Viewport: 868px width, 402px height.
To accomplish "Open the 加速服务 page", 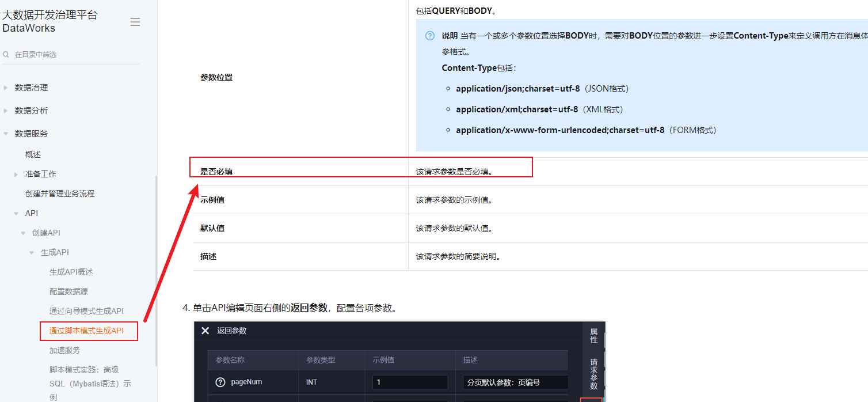I will coord(64,350).
